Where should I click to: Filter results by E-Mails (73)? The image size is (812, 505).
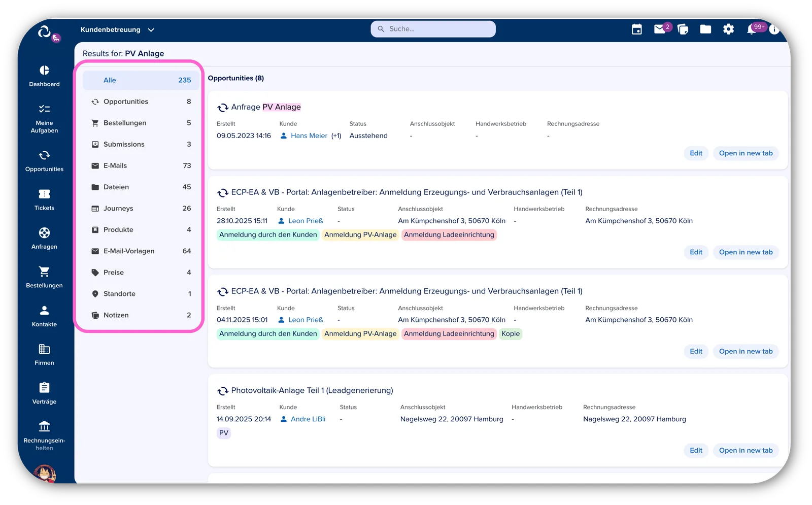pos(141,165)
